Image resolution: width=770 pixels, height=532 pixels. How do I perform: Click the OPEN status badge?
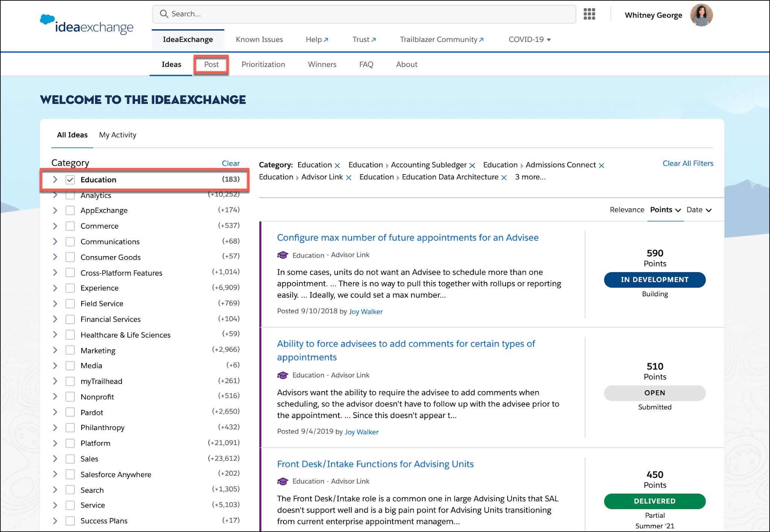point(655,393)
